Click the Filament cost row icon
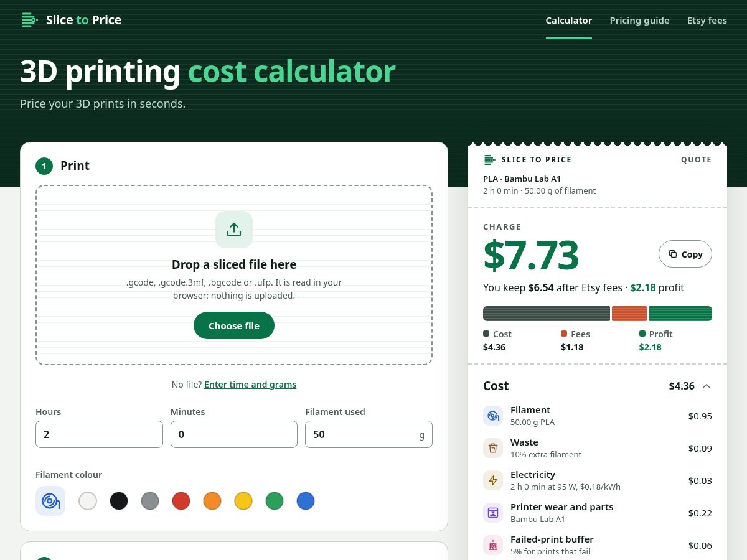The height and width of the screenshot is (560, 747). pos(493,416)
